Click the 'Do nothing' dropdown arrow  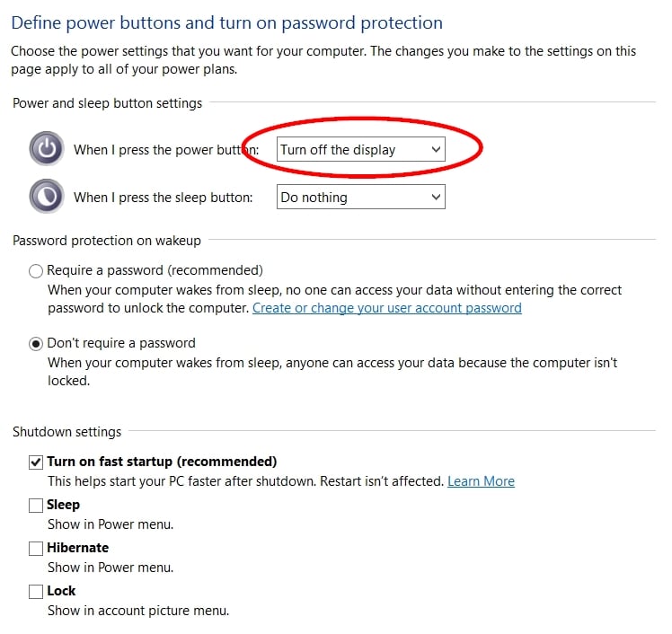point(436,197)
